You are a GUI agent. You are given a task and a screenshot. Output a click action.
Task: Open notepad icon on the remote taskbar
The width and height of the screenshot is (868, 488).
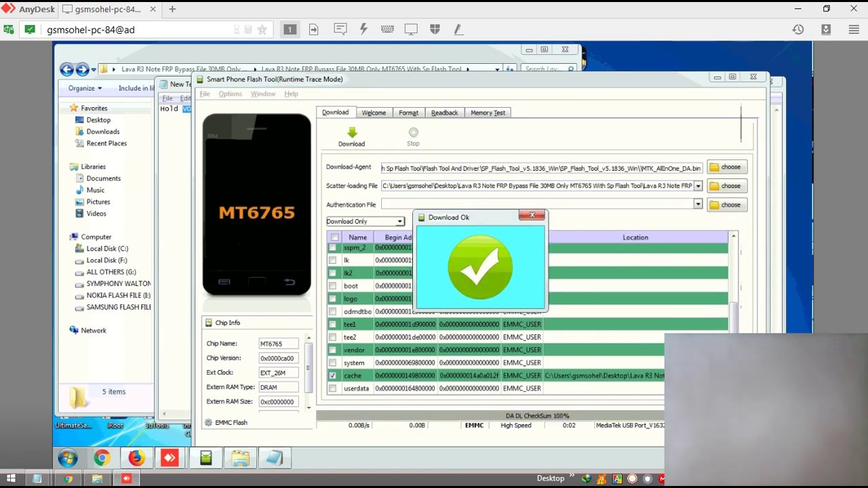pos(274,458)
